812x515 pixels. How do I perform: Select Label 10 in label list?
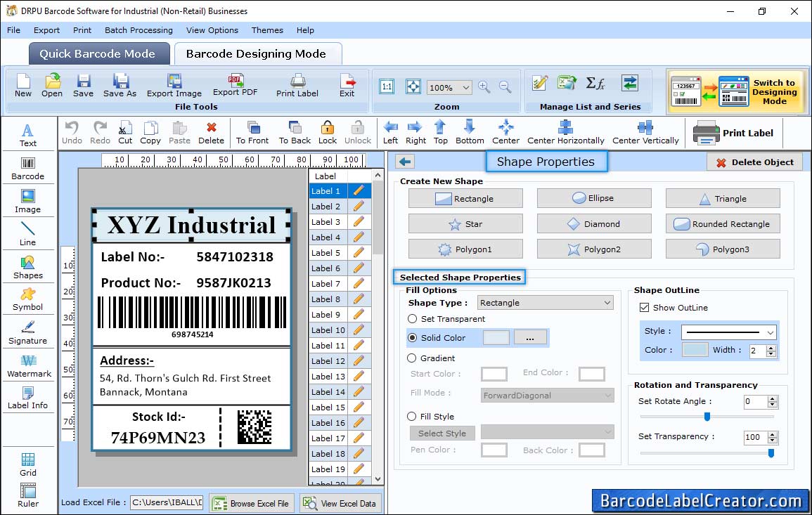tap(328, 330)
